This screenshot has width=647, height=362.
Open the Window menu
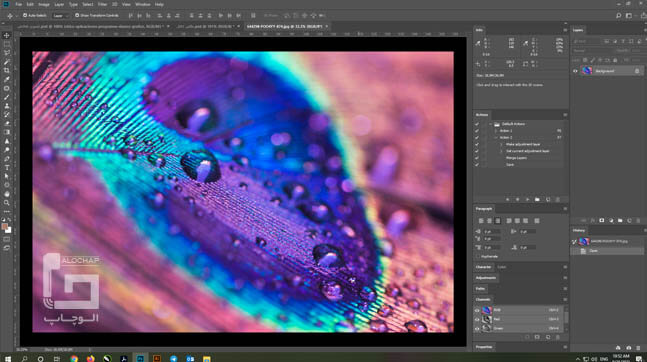[x=143, y=4]
